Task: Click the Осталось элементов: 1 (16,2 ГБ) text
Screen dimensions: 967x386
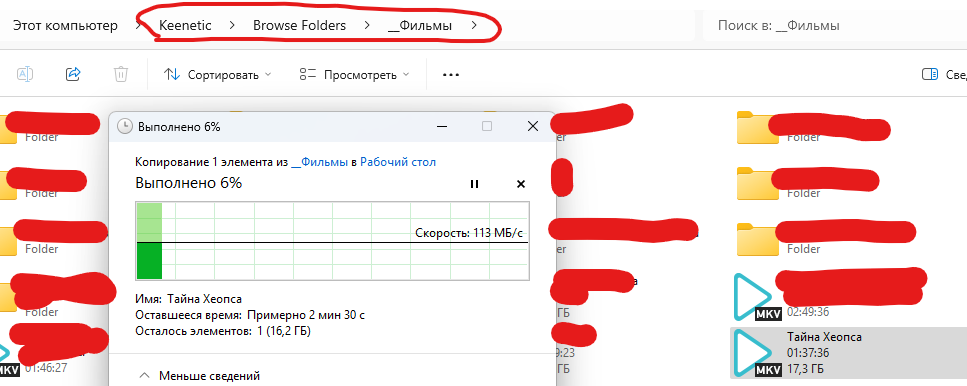Action: tap(223, 331)
